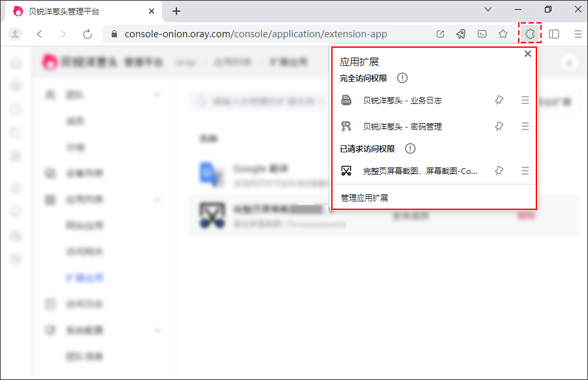Pin the 完整页屏幕截图 extension

[499, 171]
